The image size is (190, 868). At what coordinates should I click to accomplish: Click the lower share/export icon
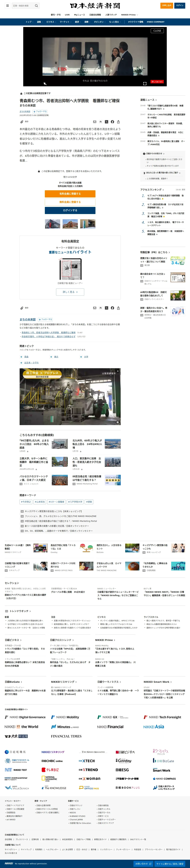pyautogui.click(x=118, y=308)
